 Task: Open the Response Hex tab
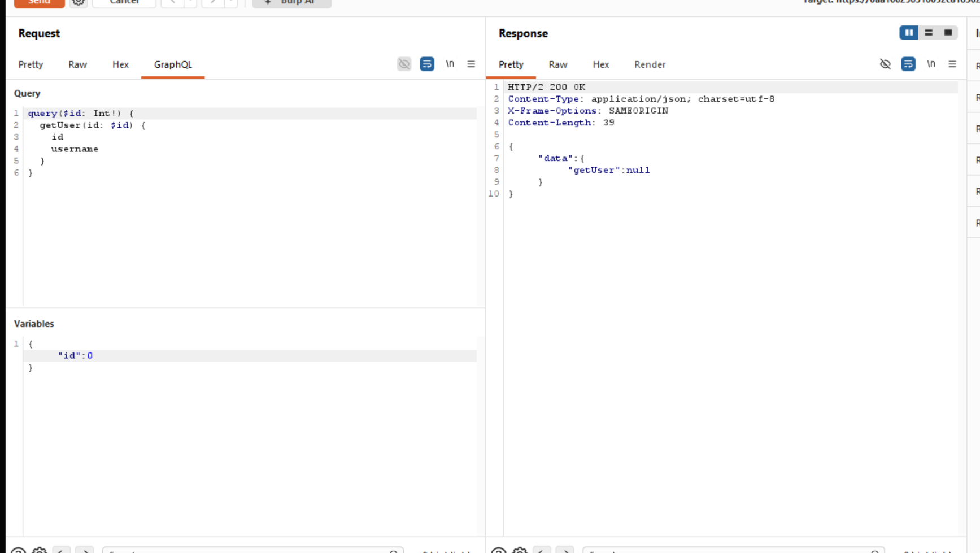point(600,64)
